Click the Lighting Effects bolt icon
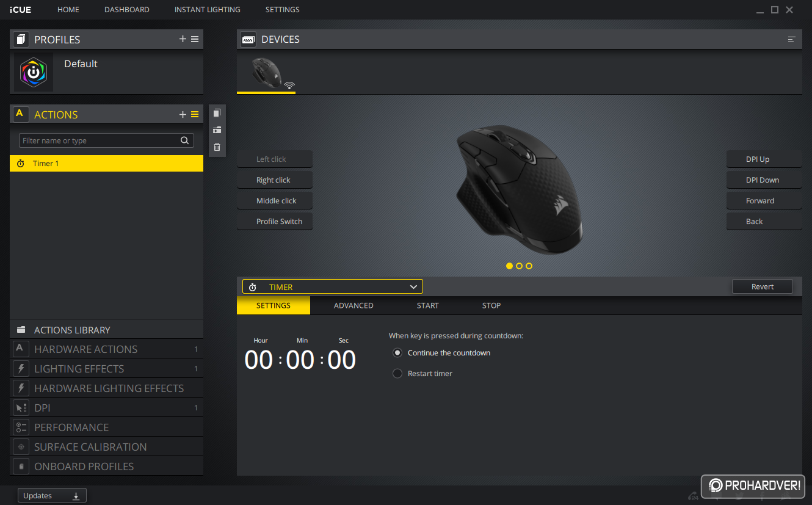Image resolution: width=812 pixels, height=505 pixels. coord(21,369)
